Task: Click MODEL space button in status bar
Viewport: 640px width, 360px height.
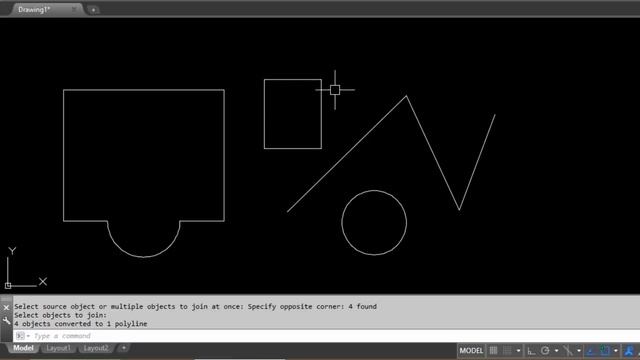Action: tap(471, 351)
